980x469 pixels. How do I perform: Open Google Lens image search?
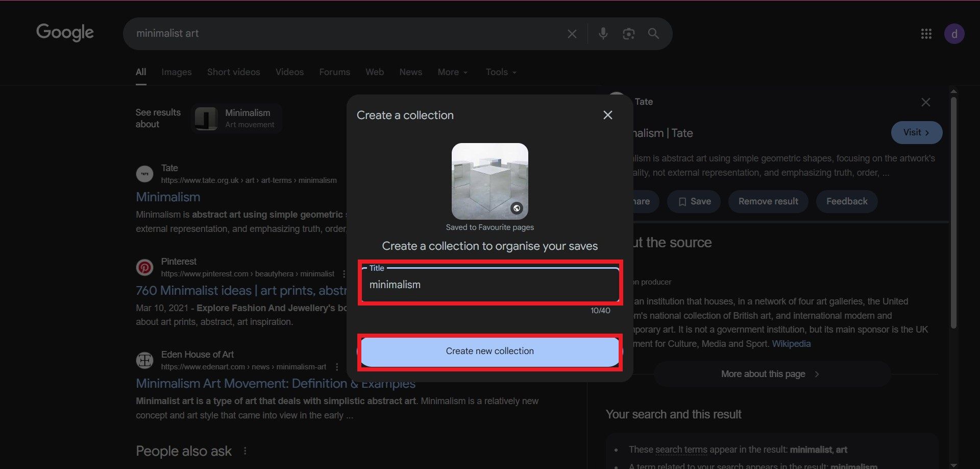[x=628, y=34]
